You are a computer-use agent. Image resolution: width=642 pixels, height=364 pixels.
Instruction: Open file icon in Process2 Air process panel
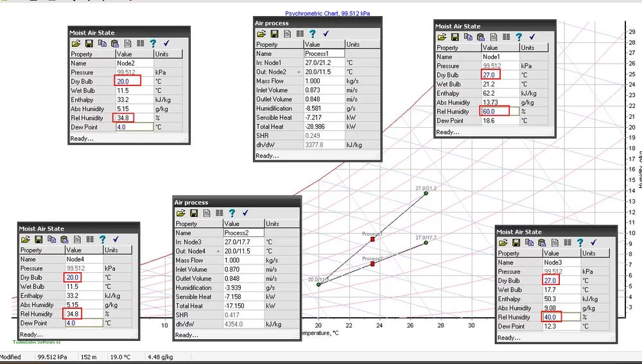[180, 213]
